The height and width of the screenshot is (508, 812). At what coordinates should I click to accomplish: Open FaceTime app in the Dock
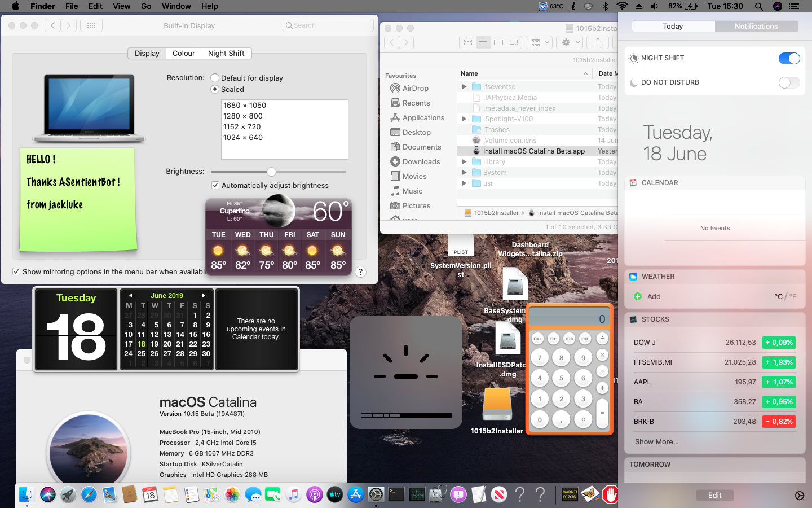tap(273, 495)
